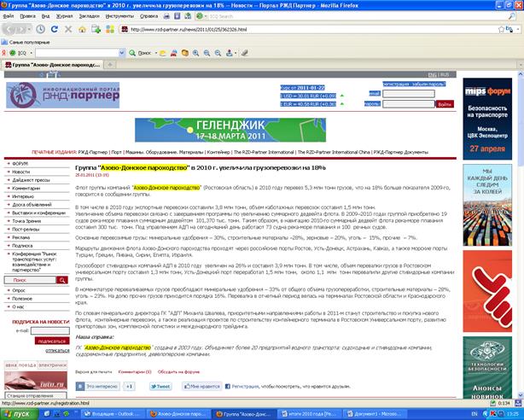This screenshot has width=524, height=420.
Task: Switch site language to ENG
Action: coord(432,74)
